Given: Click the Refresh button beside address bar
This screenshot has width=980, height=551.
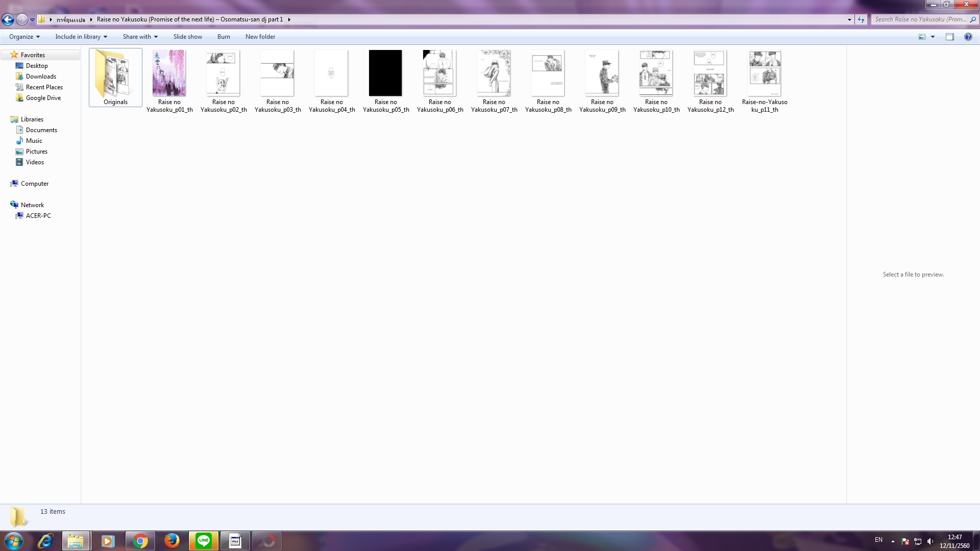Looking at the screenshot, I should [861, 19].
